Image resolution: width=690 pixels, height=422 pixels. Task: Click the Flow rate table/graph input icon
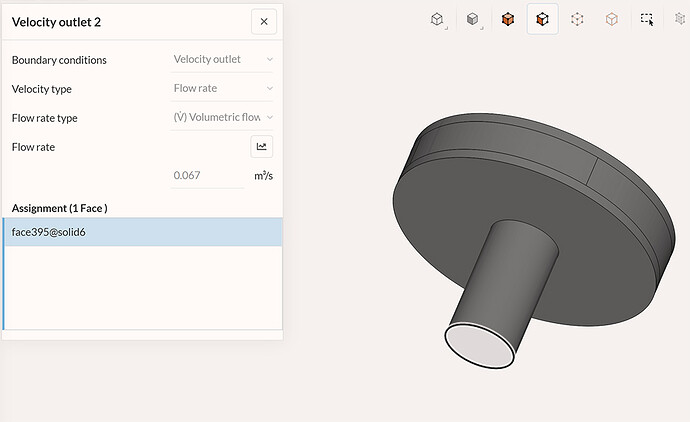(261, 147)
